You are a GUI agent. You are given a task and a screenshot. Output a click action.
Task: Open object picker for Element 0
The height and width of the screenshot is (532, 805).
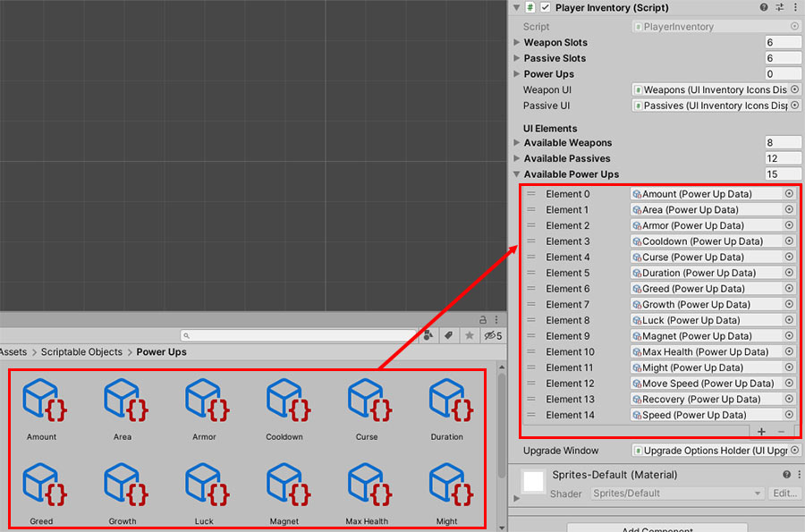click(x=789, y=194)
